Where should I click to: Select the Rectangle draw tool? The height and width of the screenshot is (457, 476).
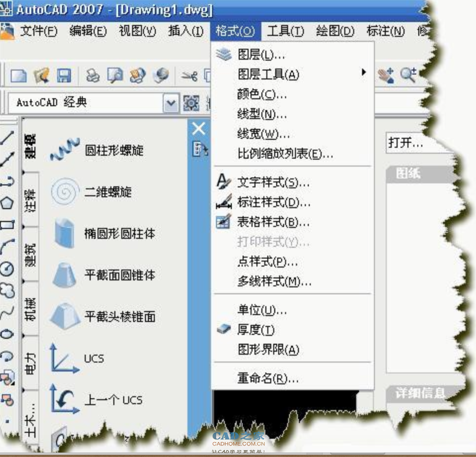coord(7,225)
